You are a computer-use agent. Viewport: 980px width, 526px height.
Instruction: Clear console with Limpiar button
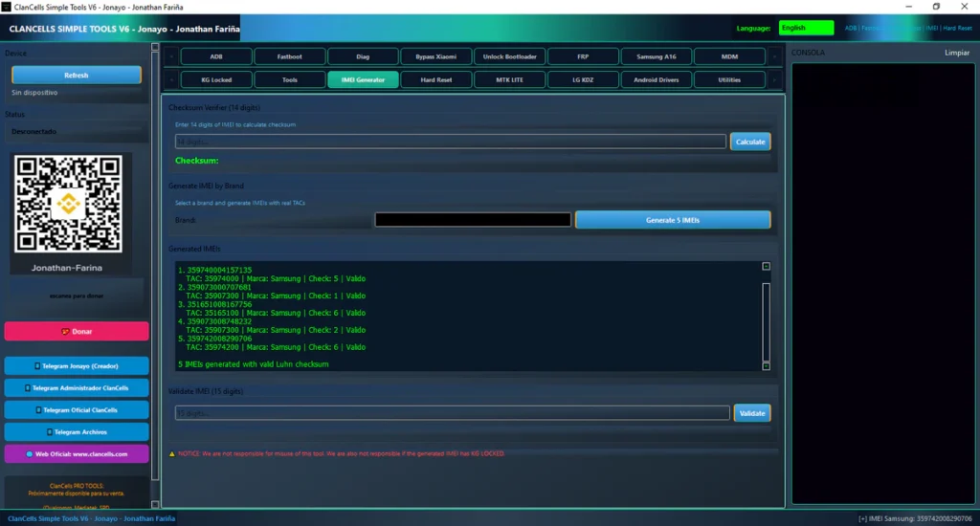(x=957, y=53)
